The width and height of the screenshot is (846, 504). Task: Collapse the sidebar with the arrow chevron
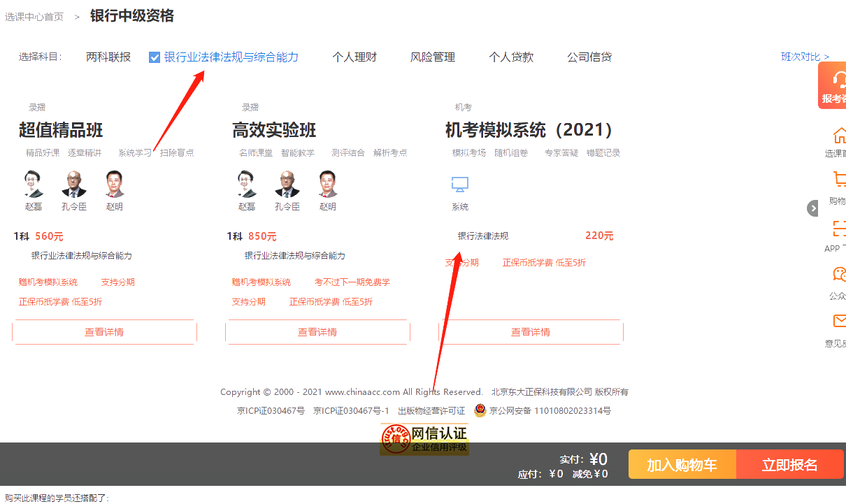[812, 208]
